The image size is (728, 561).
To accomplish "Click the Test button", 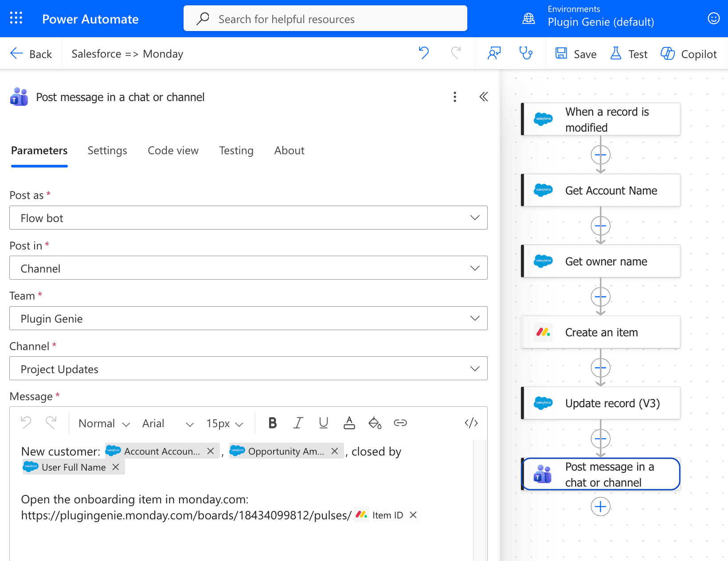I will (x=629, y=54).
